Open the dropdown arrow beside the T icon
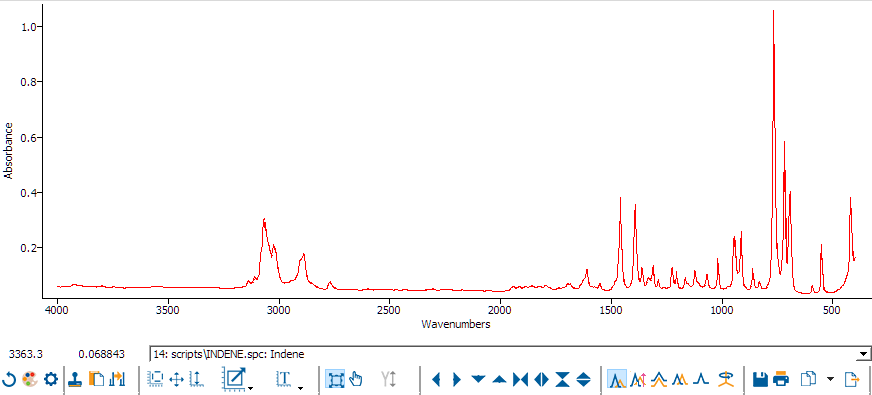This screenshot has width=872, height=395. pos(300,387)
